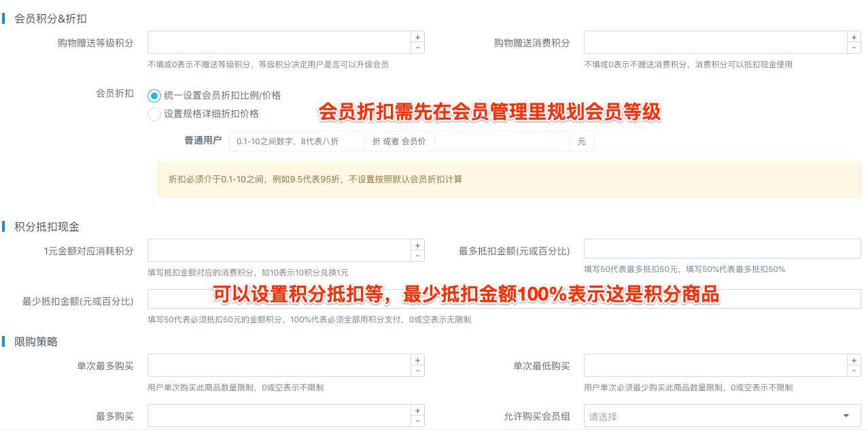Increase 购物赠送消费积分 using plus button
868x440 pixels.
pyautogui.click(x=854, y=37)
